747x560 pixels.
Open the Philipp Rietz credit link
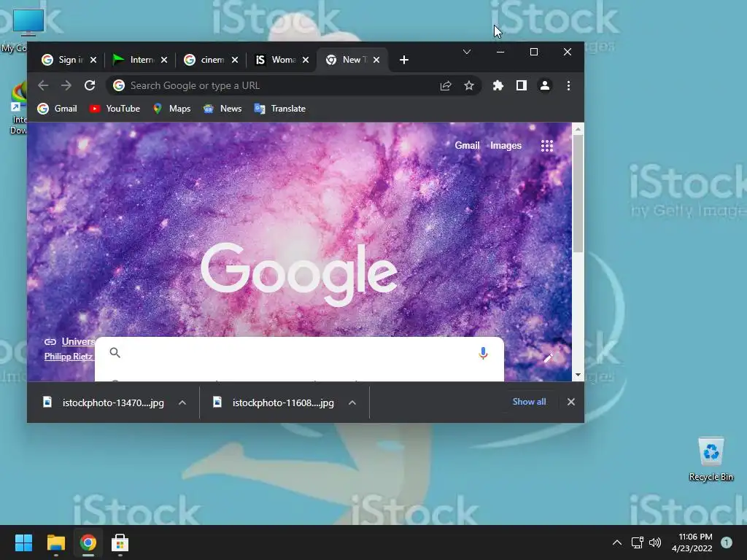pos(69,356)
